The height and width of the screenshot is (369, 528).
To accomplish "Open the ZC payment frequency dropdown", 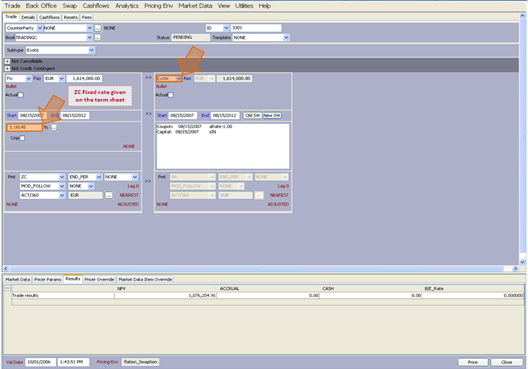I will [62, 177].
